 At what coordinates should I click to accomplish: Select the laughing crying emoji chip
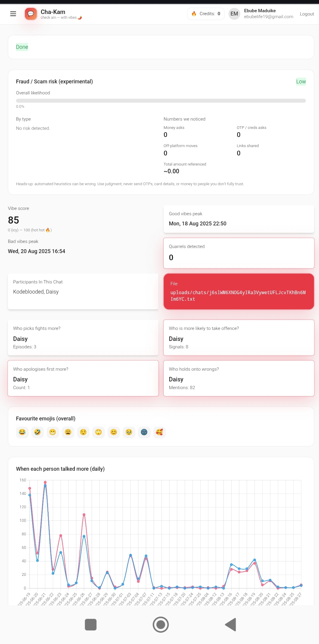click(22, 432)
